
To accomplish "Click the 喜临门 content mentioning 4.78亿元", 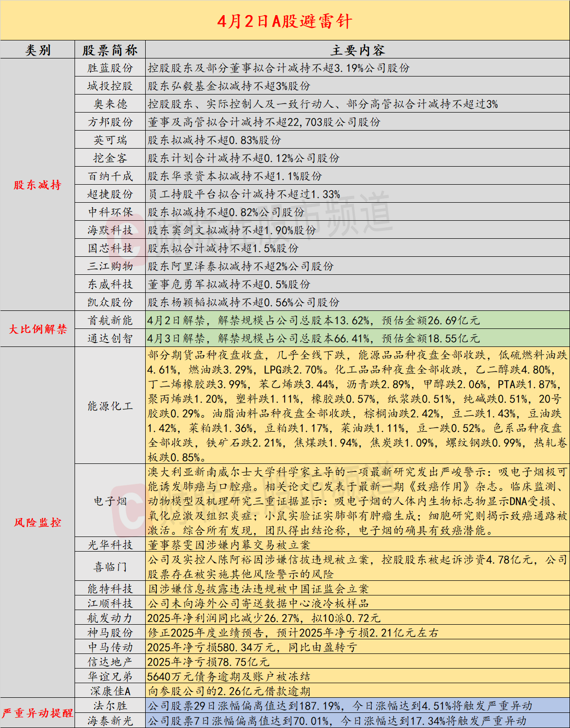I will point(358,567).
